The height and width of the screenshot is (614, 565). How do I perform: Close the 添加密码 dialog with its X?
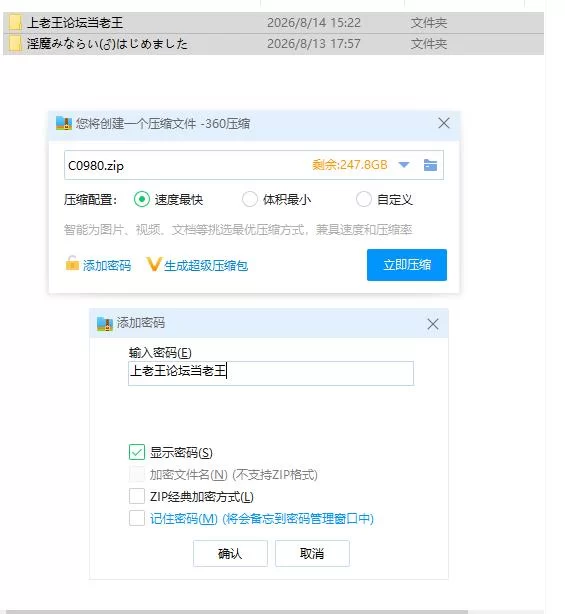433,324
